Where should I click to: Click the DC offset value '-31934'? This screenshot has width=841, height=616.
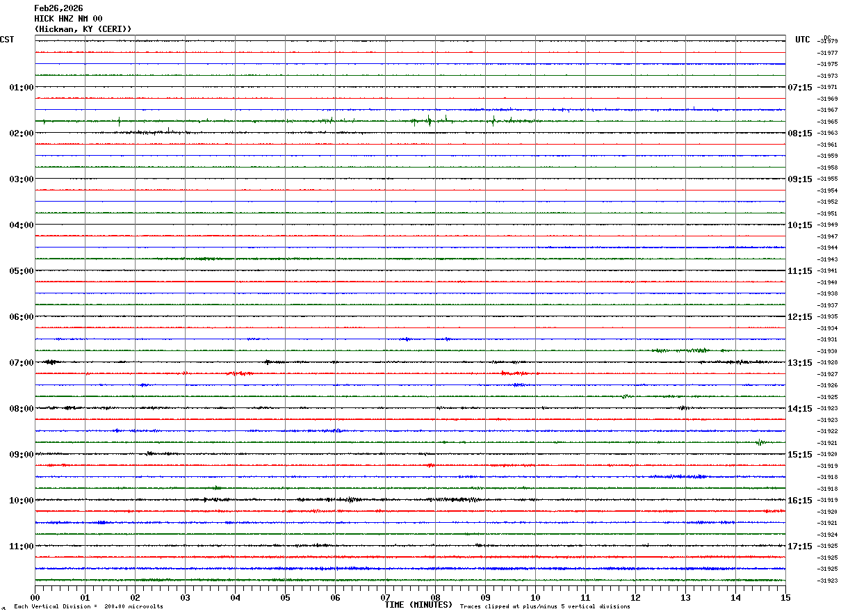click(x=828, y=328)
